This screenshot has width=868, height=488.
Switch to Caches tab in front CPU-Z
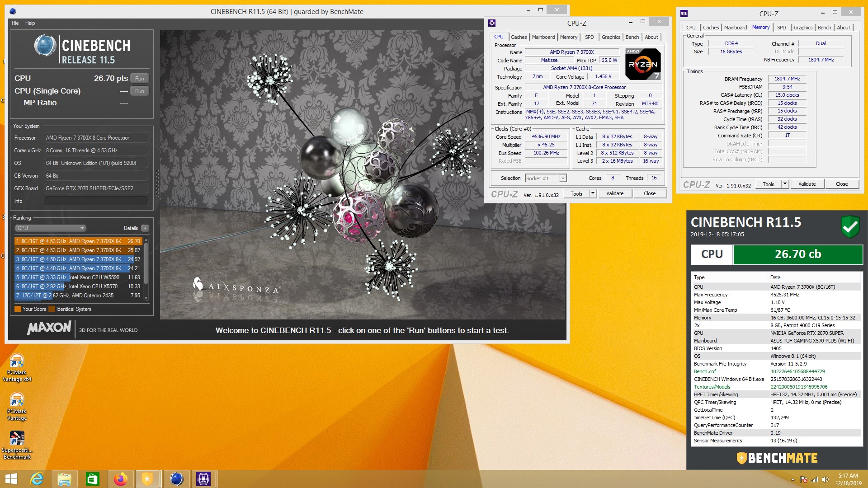click(519, 37)
